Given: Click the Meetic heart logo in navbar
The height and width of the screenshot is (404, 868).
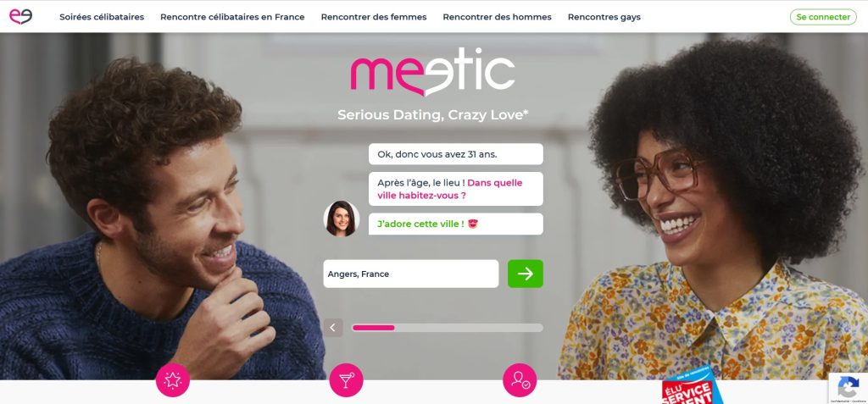Looking at the screenshot, I should pos(20,16).
